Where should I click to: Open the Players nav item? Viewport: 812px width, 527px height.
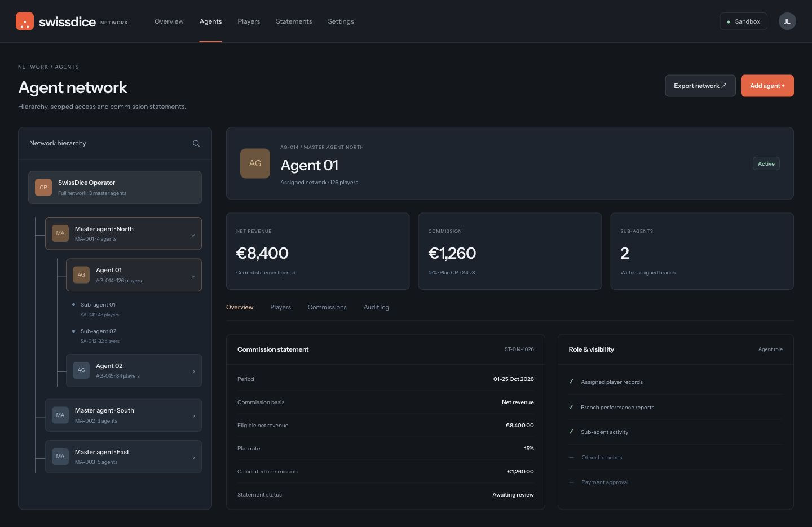pyautogui.click(x=249, y=21)
